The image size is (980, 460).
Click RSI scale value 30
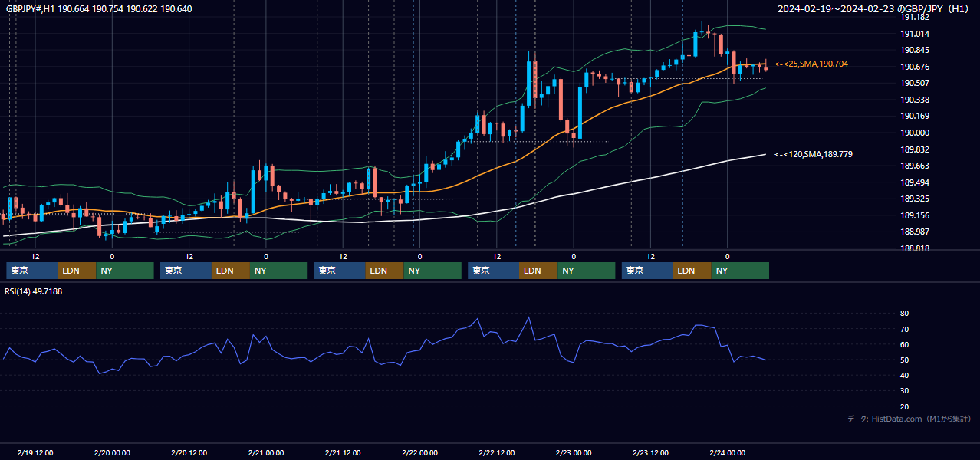point(904,391)
